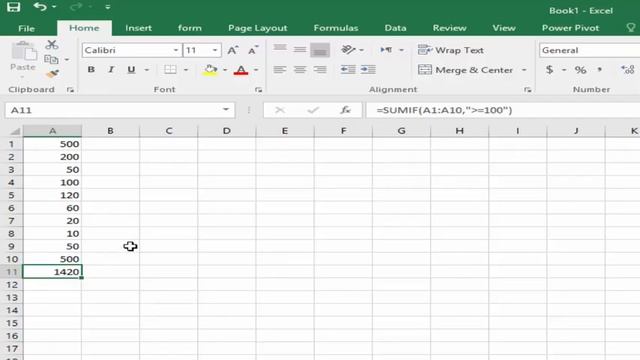Apply the yellow fill color

coord(210,70)
